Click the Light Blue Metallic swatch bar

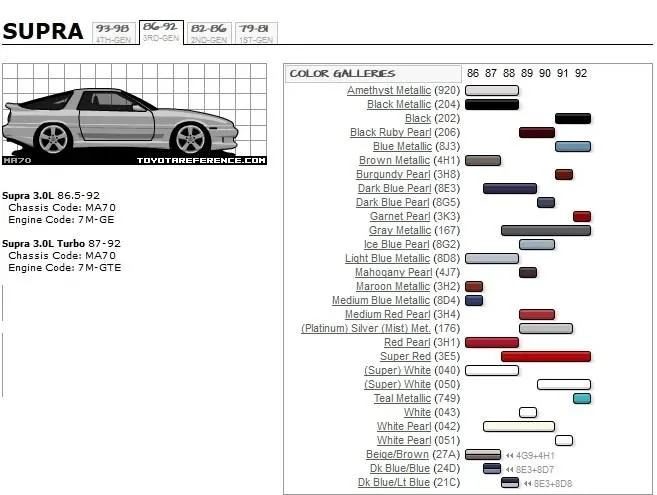492,259
